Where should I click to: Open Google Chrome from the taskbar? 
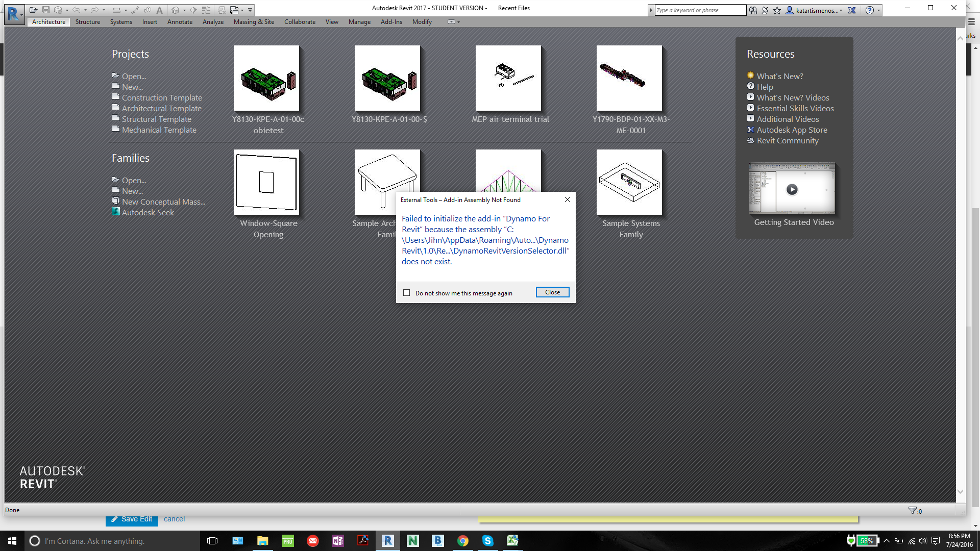(x=463, y=541)
